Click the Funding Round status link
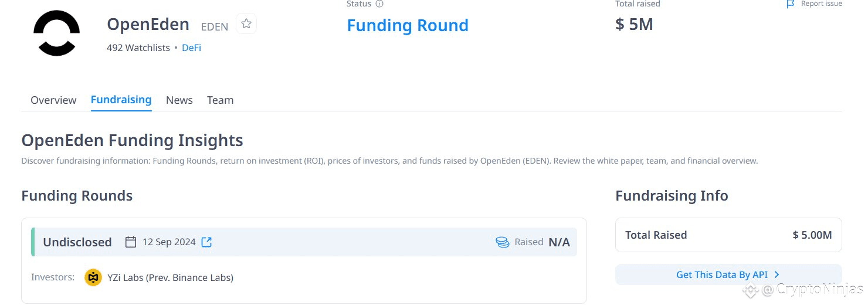 (x=408, y=26)
